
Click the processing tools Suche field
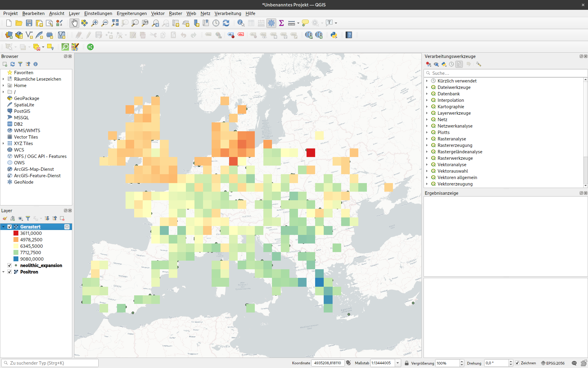[505, 73]
